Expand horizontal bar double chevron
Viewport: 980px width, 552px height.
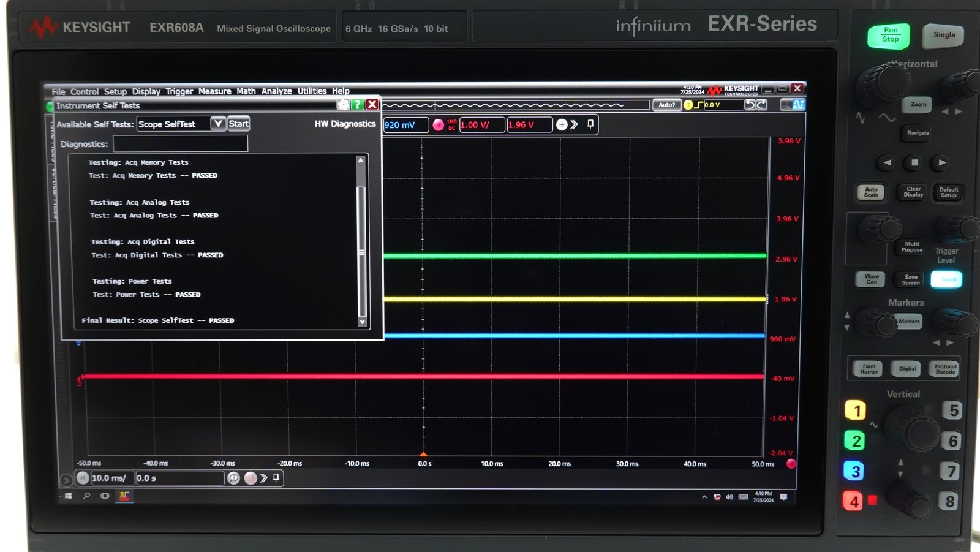tap(264, 478)
